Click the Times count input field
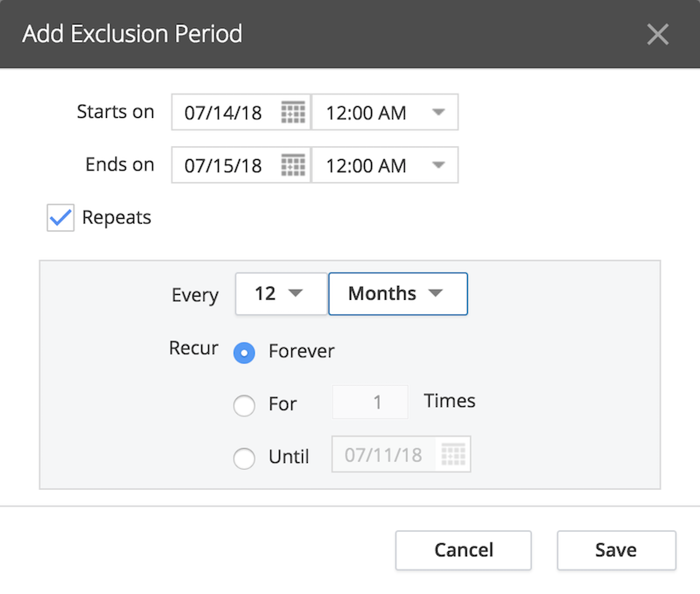The height and width of the screenshot is (594, 700). [370, 402]
